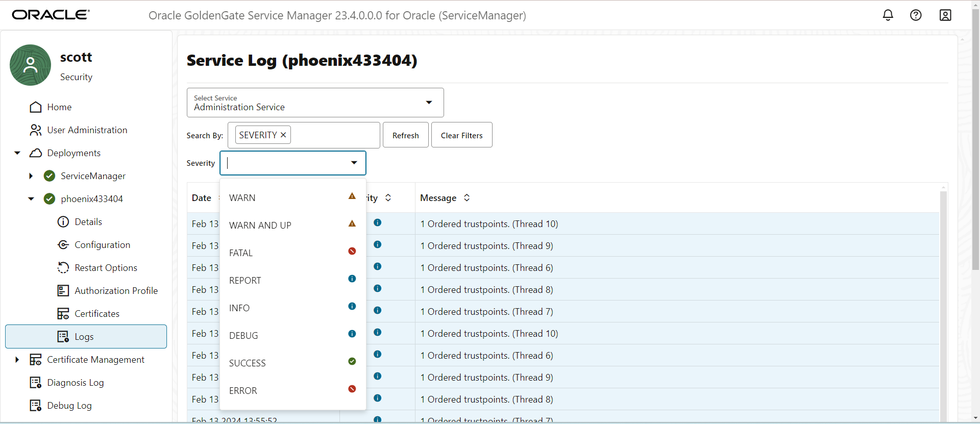Click the Refresh button
The image size is (980, 424).
coord(406,135)
